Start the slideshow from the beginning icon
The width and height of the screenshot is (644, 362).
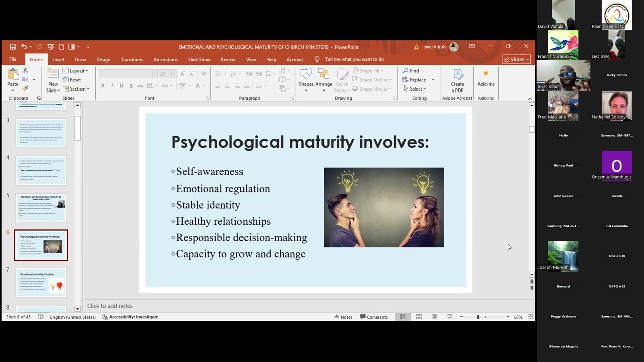pyautogui.click(x=50, y=47)
